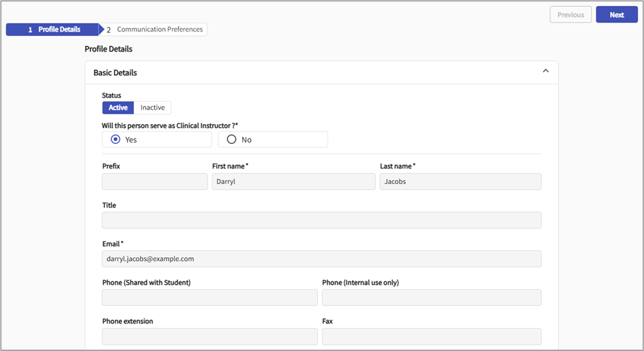Select No for Clinical Instructor
Viewport: 644px width, 351px height.
[232, 139]
